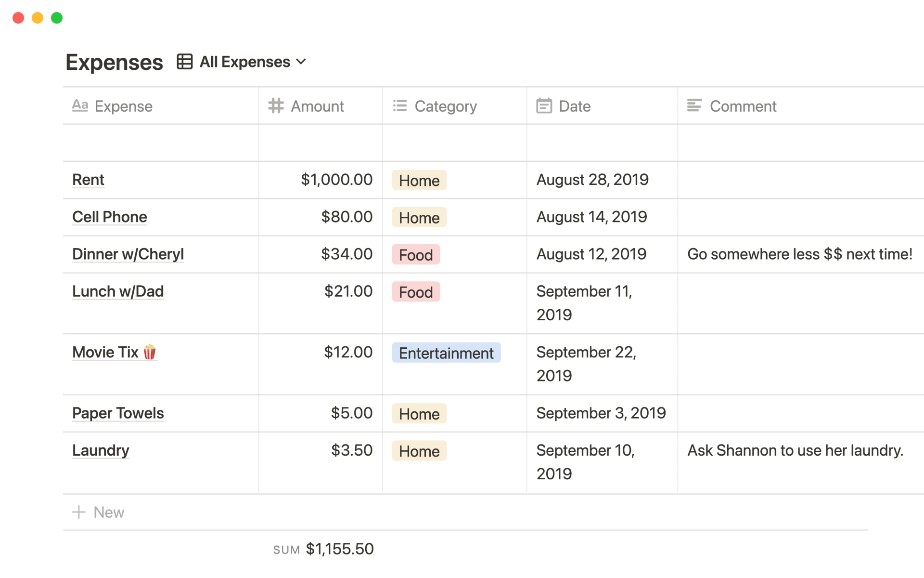Click the Aa icon on the Expense column
Viewport: 924px width, 578px height.
[80, 105]
